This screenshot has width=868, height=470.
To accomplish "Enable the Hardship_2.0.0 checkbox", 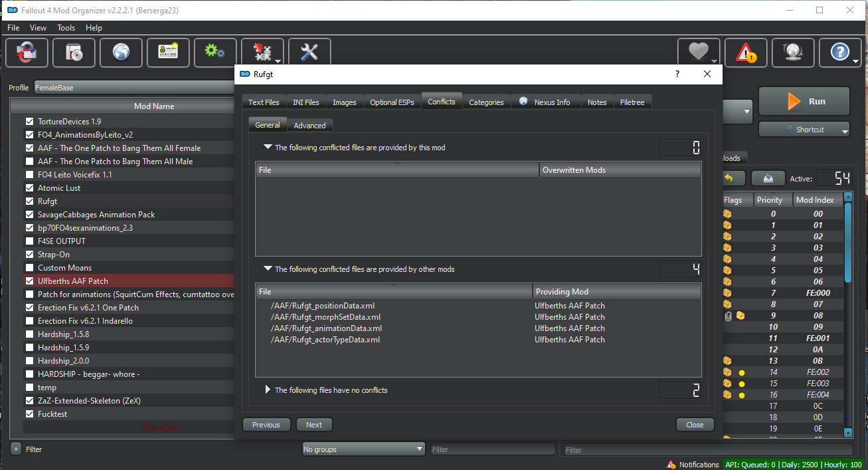I will (x=29, y=361).
